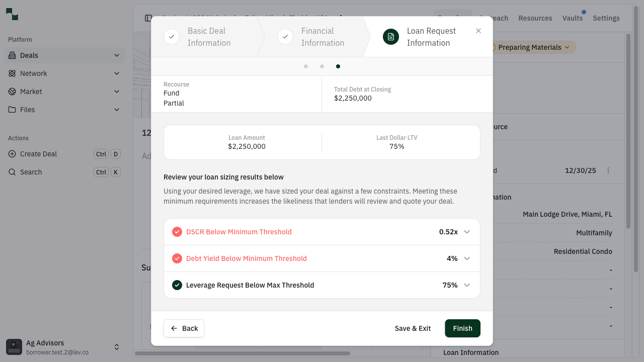Expand the Debt Yield Below Minimum Threshold row
Image resolution: width=644 pixels, height=362 pixels.
[466, 258]
